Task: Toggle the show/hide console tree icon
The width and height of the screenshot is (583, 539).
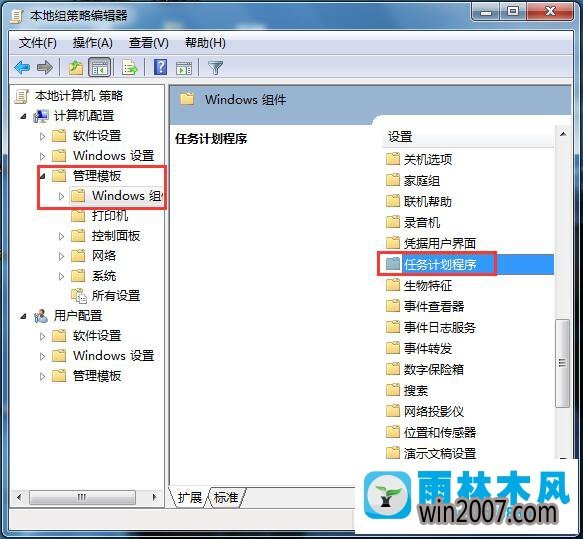Action: point(99,68)
